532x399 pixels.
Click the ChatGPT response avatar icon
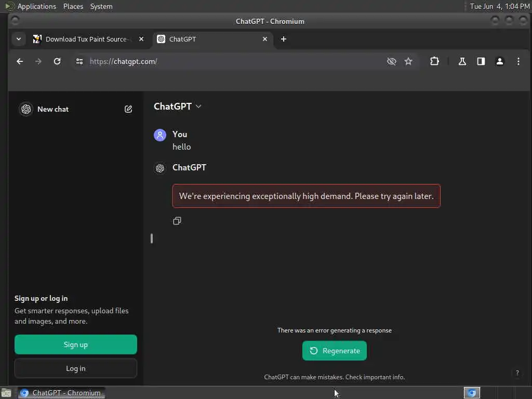pyautogui.click(x=160, y=168)
